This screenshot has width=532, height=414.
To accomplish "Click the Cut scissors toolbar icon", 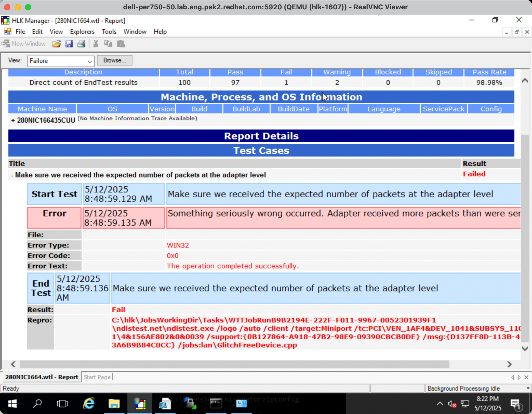I will 96,44.
